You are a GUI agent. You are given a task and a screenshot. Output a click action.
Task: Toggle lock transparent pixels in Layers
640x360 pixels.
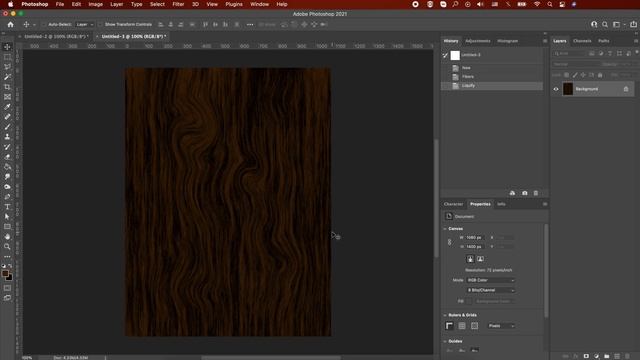click(x=567, y=75)
